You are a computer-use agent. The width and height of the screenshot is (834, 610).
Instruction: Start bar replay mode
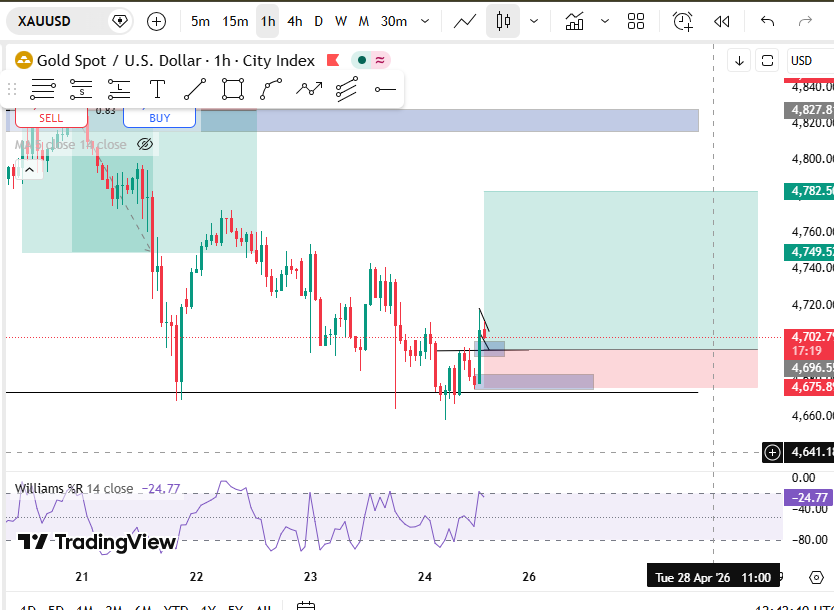[721, 21]
